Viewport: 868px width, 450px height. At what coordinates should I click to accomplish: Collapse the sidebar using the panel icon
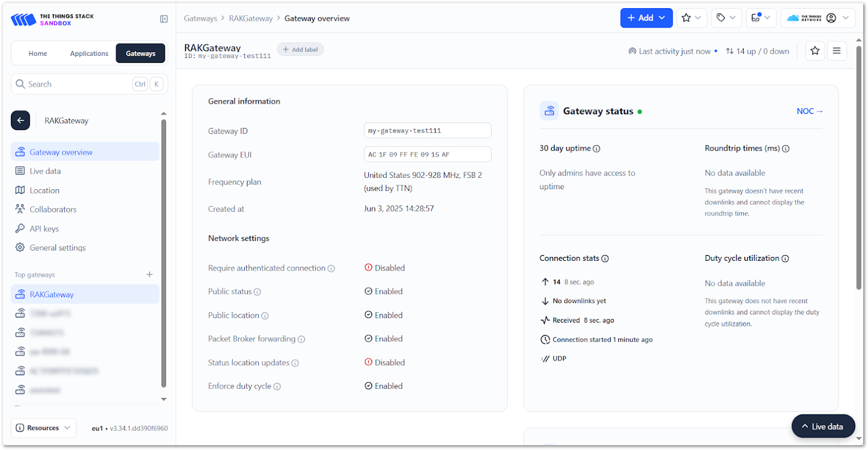(164, 19)
